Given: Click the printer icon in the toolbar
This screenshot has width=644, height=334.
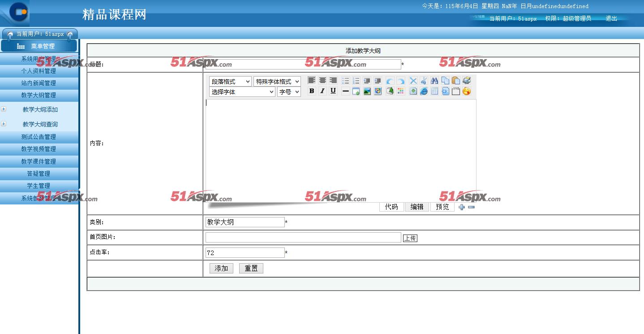Looking at the screenshot, I should pos(467,81).
